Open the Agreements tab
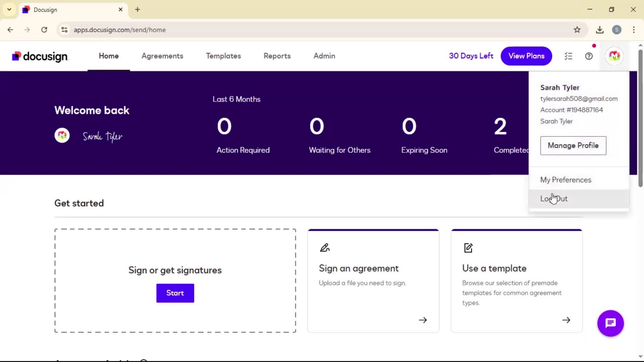 pyautogui.click(x=162, y=56)
